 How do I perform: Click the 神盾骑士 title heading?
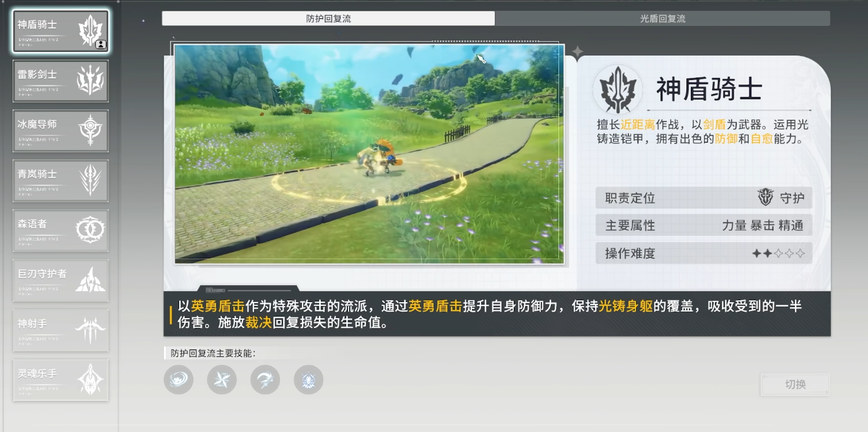click(x=709, y=90)
